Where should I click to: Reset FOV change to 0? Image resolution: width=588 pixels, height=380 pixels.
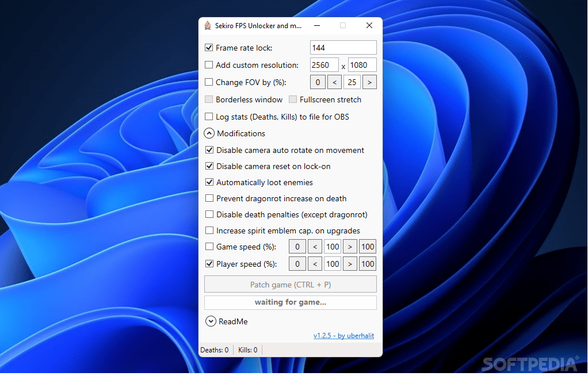[318, 82]
